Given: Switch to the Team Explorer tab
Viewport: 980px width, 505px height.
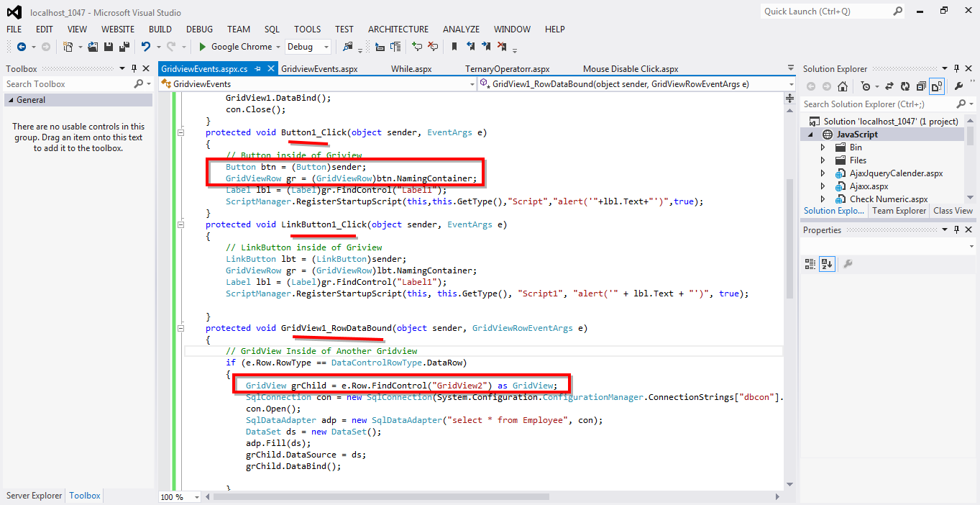Looking at the screenshot, I should coord(898,210).
